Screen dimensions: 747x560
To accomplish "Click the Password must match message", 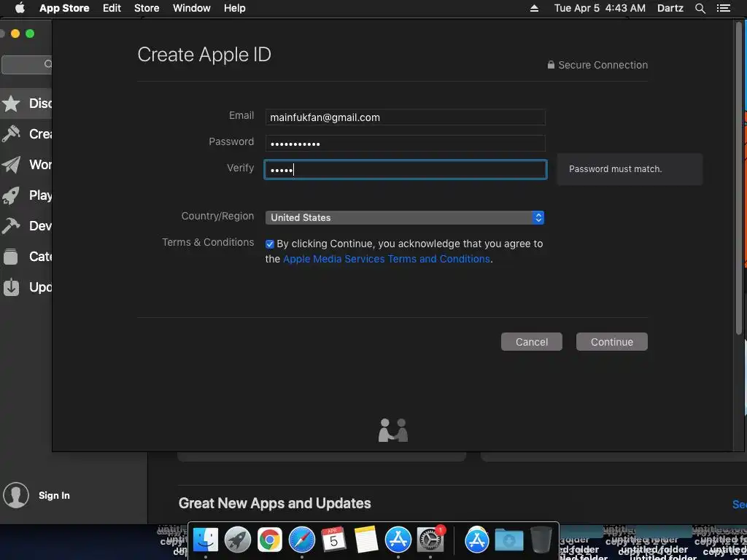I will pos(616,169).
